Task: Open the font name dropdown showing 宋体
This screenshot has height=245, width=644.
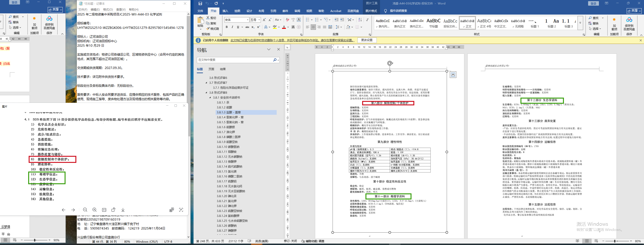Action: (x=248, y=20)
